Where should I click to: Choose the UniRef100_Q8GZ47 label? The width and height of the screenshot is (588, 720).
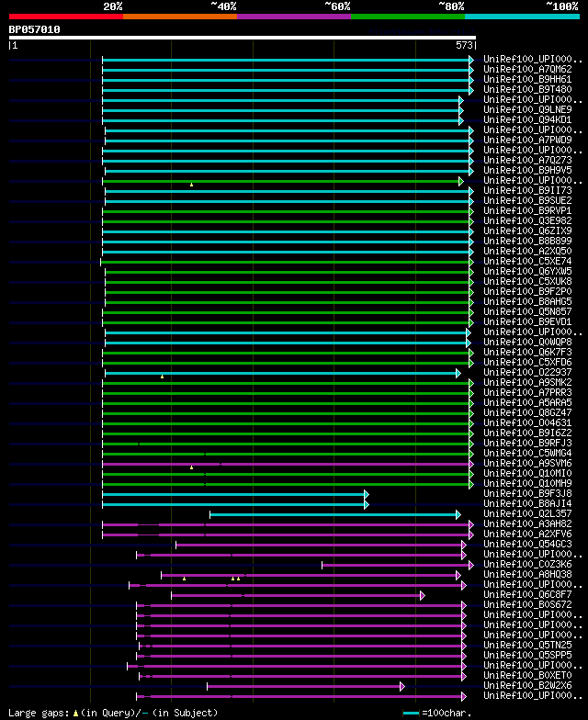click(x=527, y=413)
